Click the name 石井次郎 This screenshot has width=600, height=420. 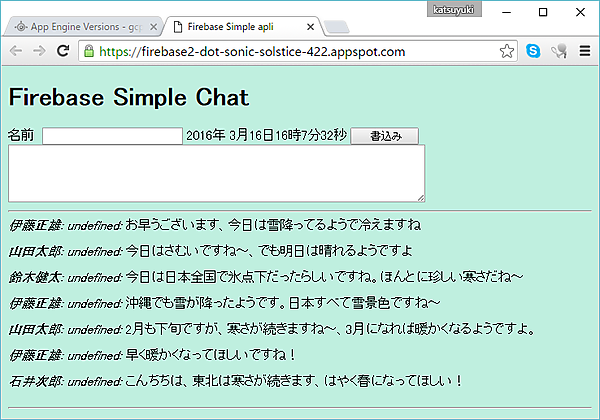coord(35,381)
